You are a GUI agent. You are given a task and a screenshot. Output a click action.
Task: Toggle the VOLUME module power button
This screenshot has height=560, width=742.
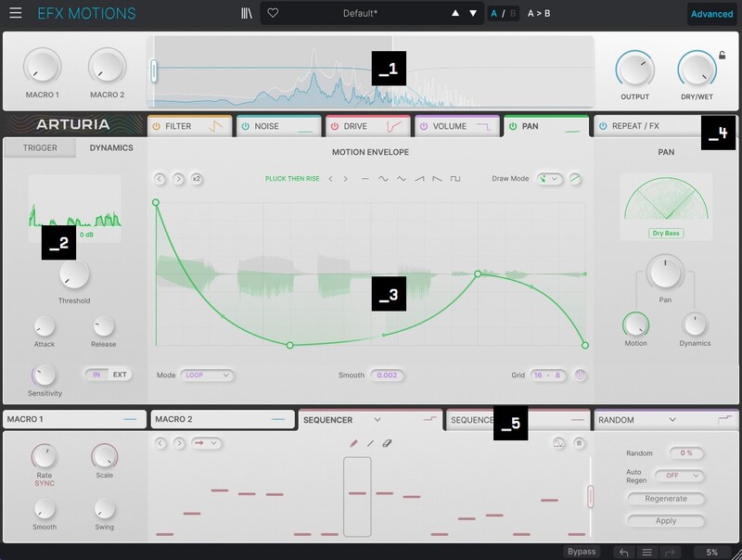pyautogui.click(x=424, y=126)
